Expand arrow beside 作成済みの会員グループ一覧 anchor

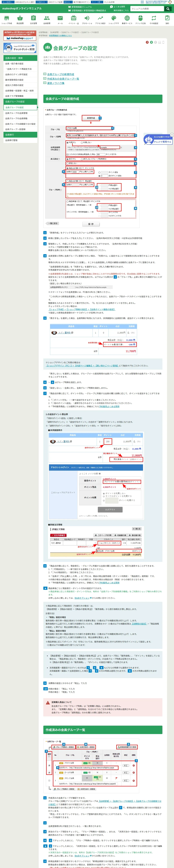pos(45,79)
